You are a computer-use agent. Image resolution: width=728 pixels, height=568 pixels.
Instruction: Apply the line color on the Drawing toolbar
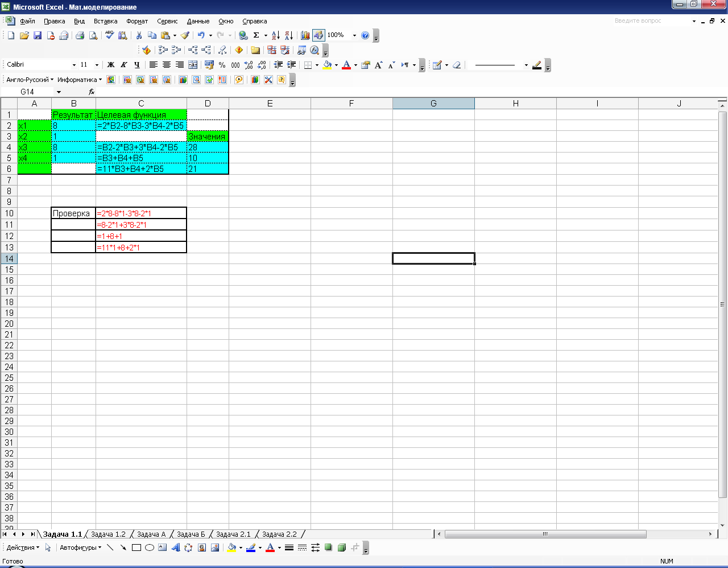click(250, 548)
